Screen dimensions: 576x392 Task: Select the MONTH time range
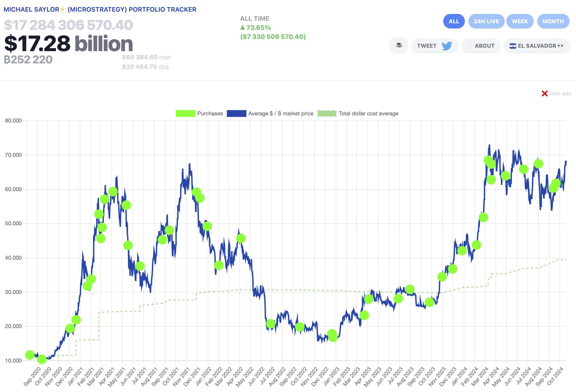point(553,21)
